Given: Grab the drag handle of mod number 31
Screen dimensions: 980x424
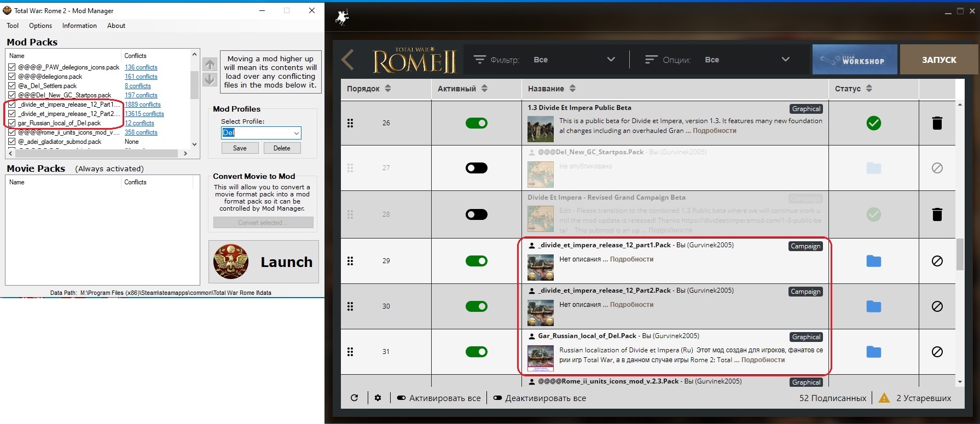Looking at the screenshot, I should (x=350, y=352).
